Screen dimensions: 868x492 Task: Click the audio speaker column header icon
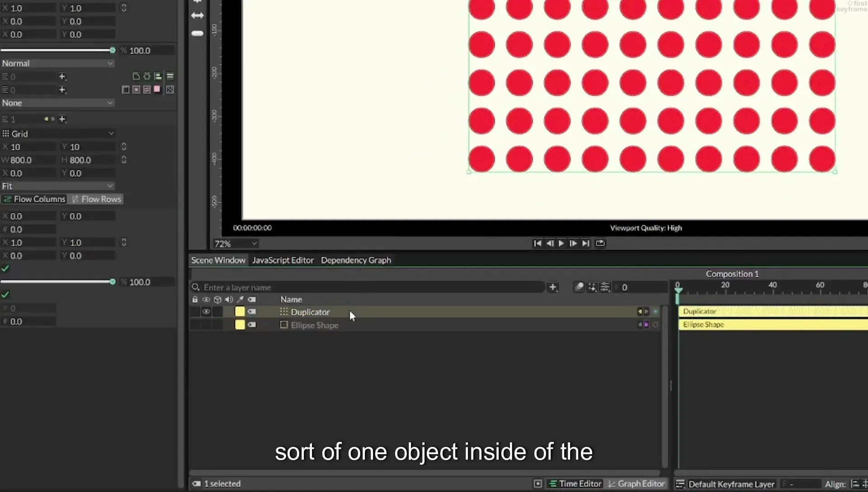229,299
